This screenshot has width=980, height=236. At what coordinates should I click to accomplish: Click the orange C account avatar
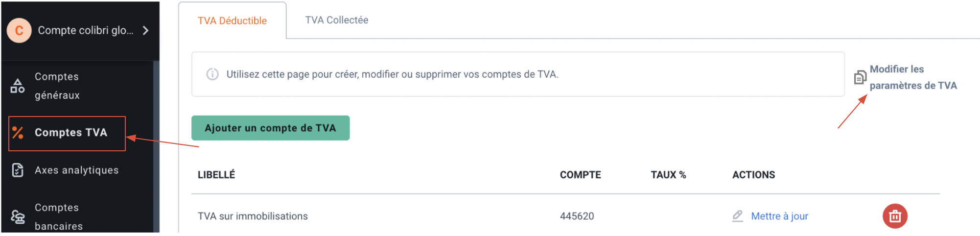pyautogui.click(x=19, y=30)
